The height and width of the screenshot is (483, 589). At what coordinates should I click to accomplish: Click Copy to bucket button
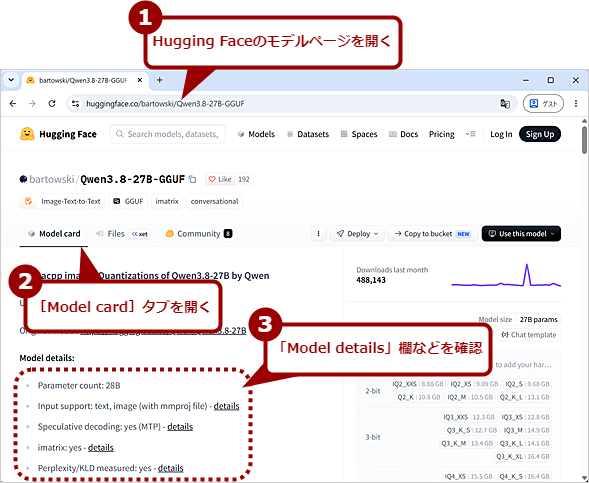(433, 234)
